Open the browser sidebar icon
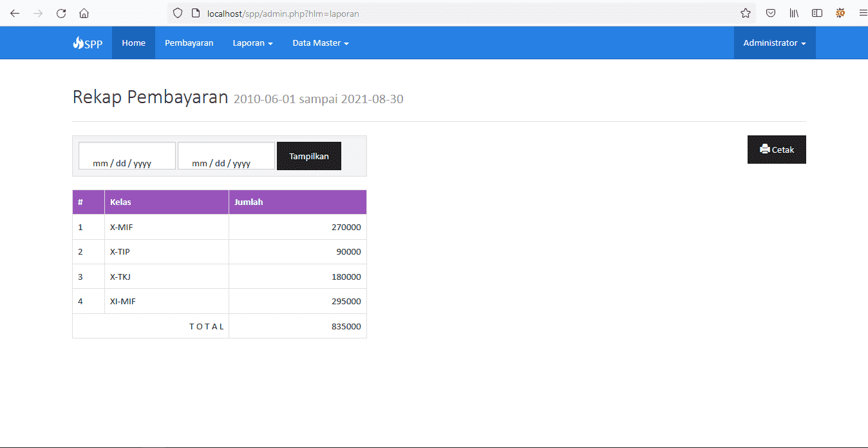The width and height of the screenshot is (868, 448). 816,13
